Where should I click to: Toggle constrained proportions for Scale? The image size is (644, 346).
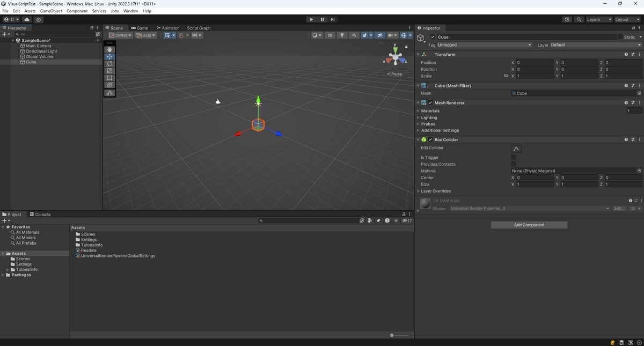pos(506,76)
